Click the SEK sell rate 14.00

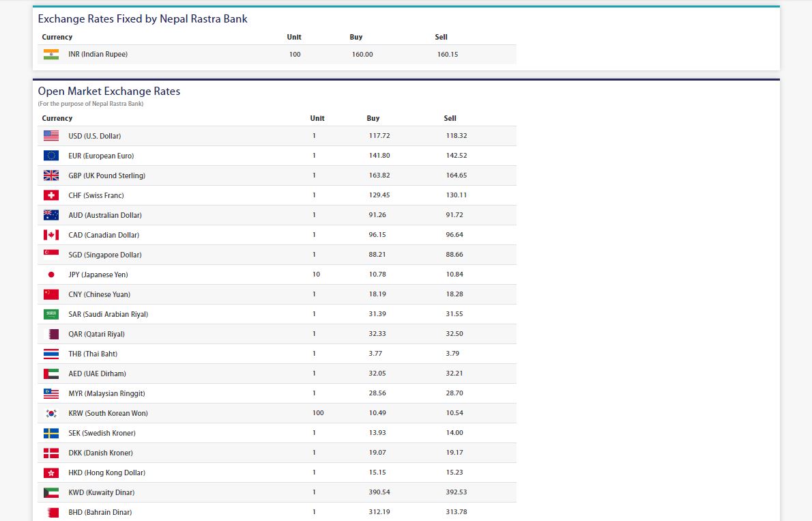click(x=454, y=433)
